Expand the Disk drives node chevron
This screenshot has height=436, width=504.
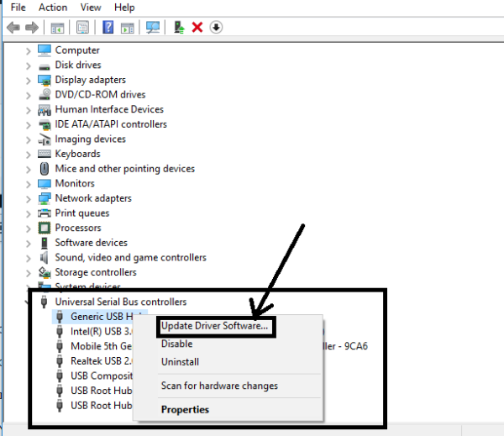coord(29,66)
